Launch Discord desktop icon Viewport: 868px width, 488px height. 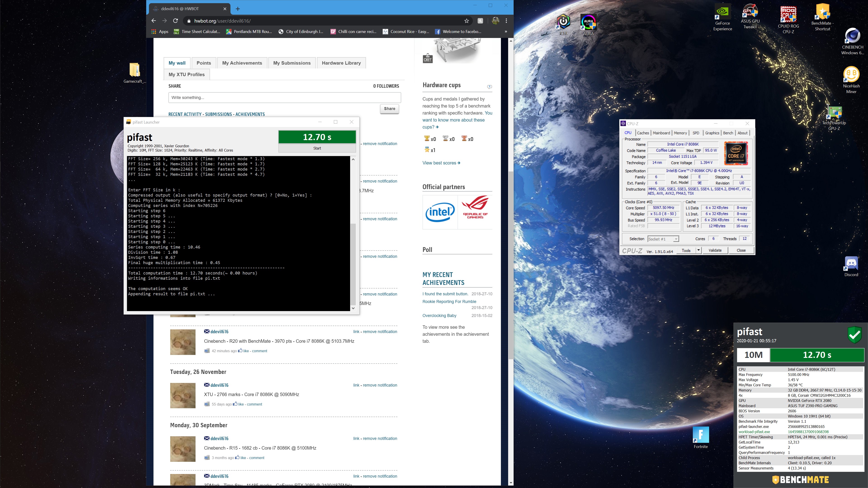pyautogui.click(x=851, y=267)
